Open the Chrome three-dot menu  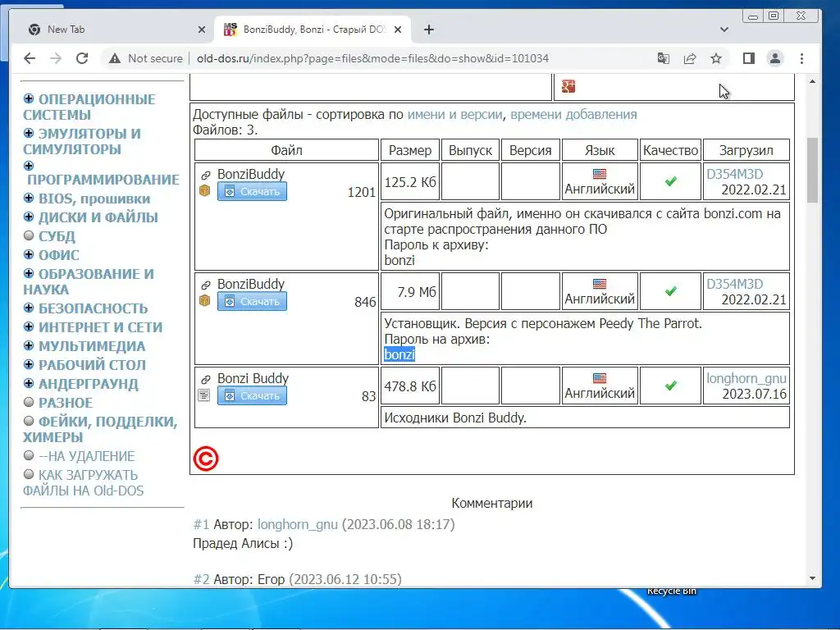pos(802,58)
